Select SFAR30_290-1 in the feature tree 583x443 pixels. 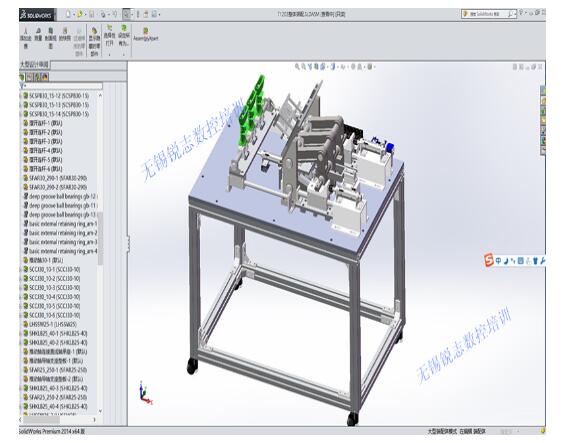point(58,178)
